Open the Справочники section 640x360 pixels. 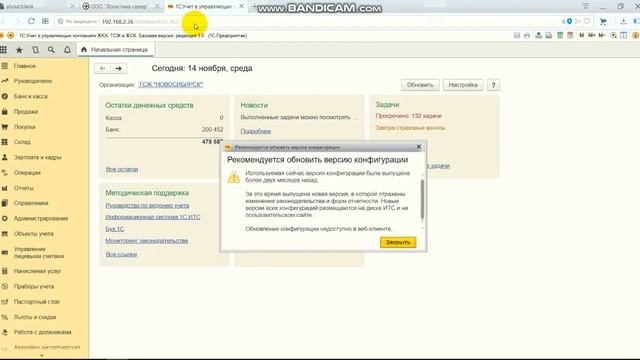(31, 203)
